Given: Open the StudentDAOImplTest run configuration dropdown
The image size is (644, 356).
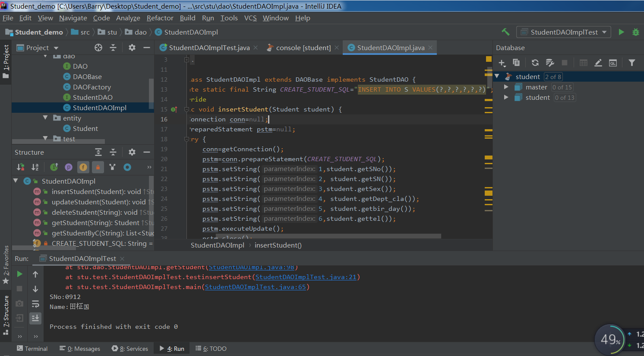Looking at the screenshot, I should [564, 32].
